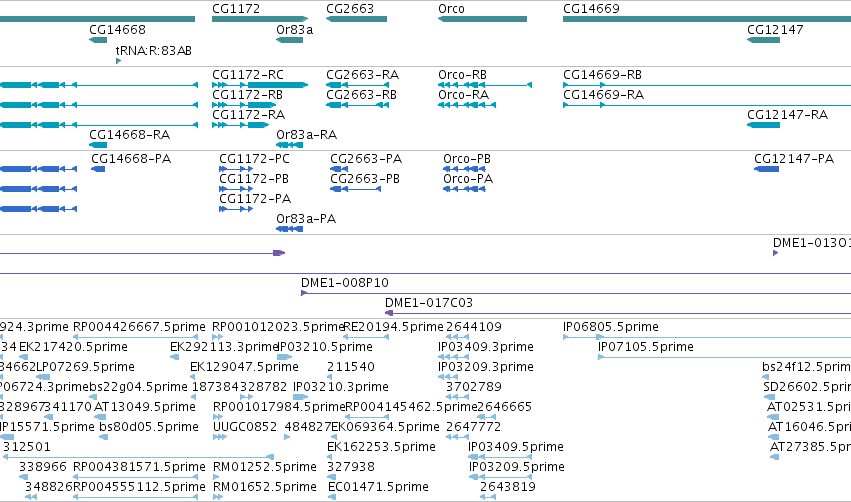
Task: Select protein CG14668-PA
Action: [131, 159]
